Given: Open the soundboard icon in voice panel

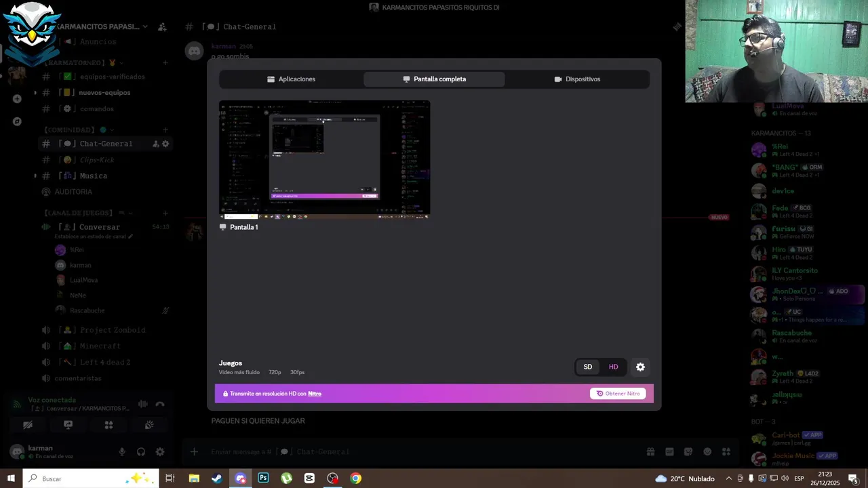Looking at the screenshot, I should (x=149, y=425).
